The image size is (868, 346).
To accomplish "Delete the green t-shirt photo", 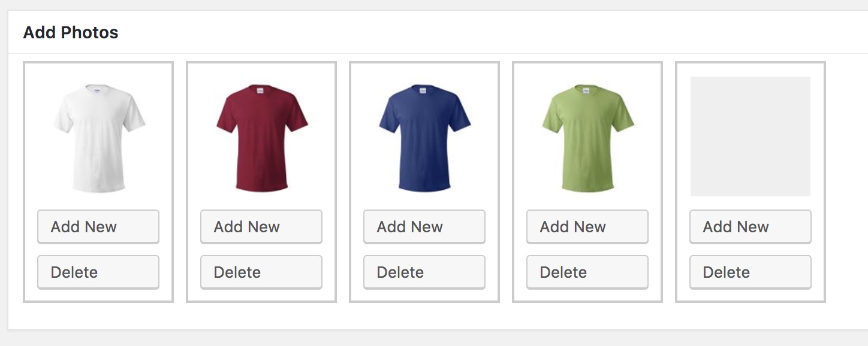I will pos(587,272).
